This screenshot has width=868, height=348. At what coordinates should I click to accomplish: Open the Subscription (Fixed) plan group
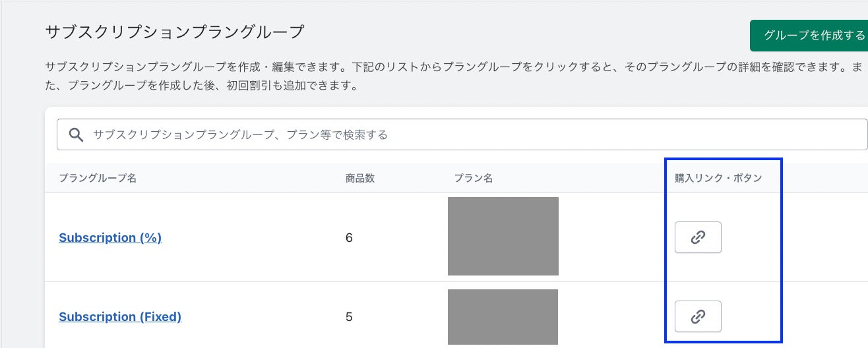tap(120, 317)
